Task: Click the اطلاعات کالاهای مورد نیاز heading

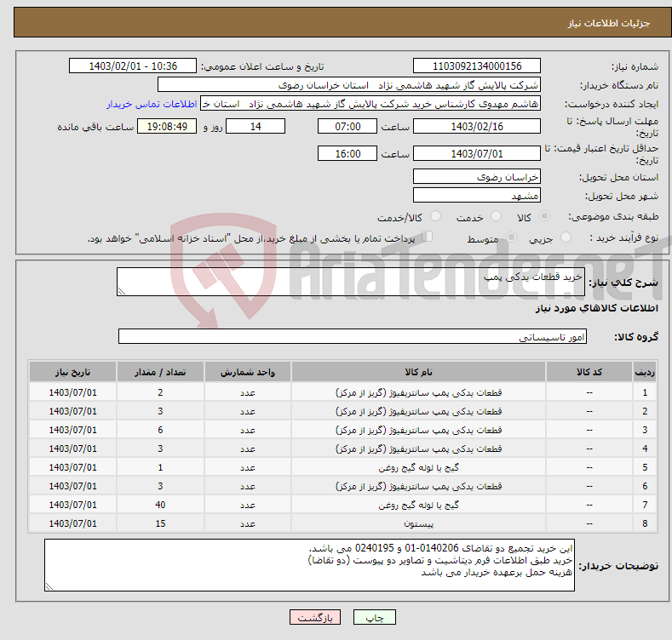Action: pos(596,308)
